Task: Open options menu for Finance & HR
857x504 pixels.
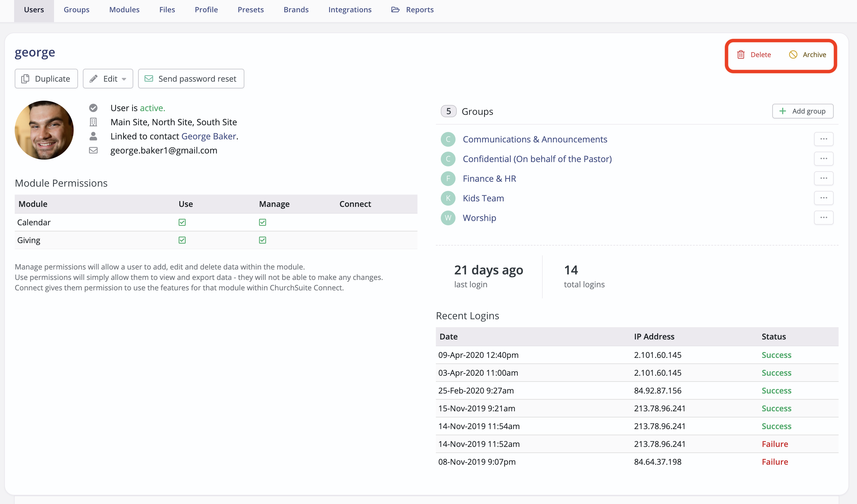Action: (x=823, y=178)
